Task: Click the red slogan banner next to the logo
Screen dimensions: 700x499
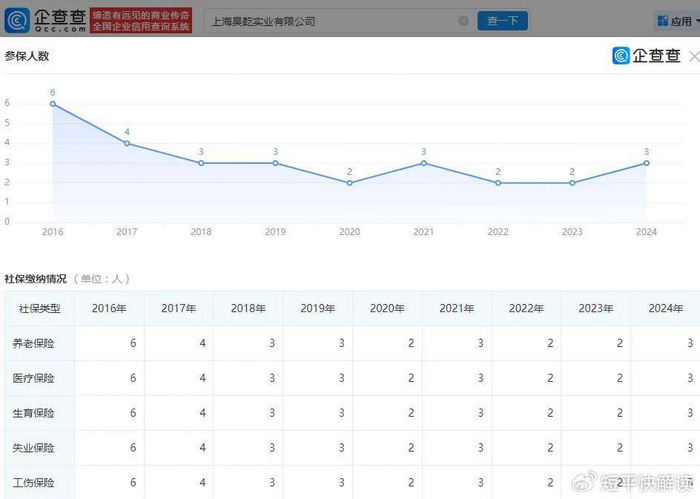Action: [x=140, y=20]
